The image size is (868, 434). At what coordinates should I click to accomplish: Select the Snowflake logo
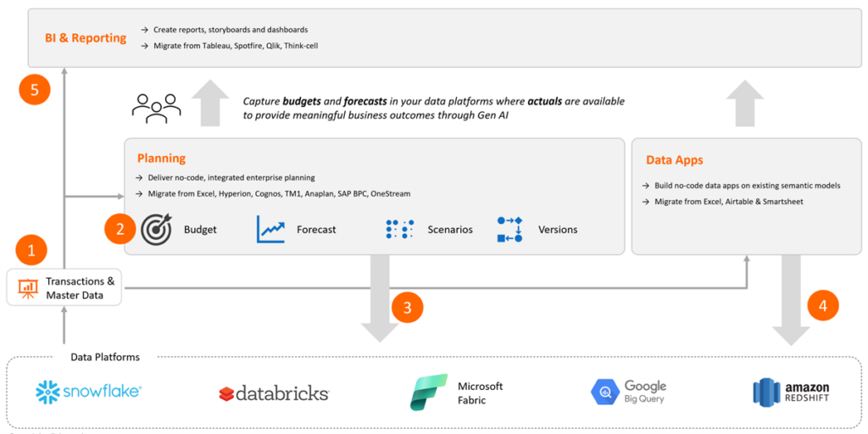tap(88, 392)
